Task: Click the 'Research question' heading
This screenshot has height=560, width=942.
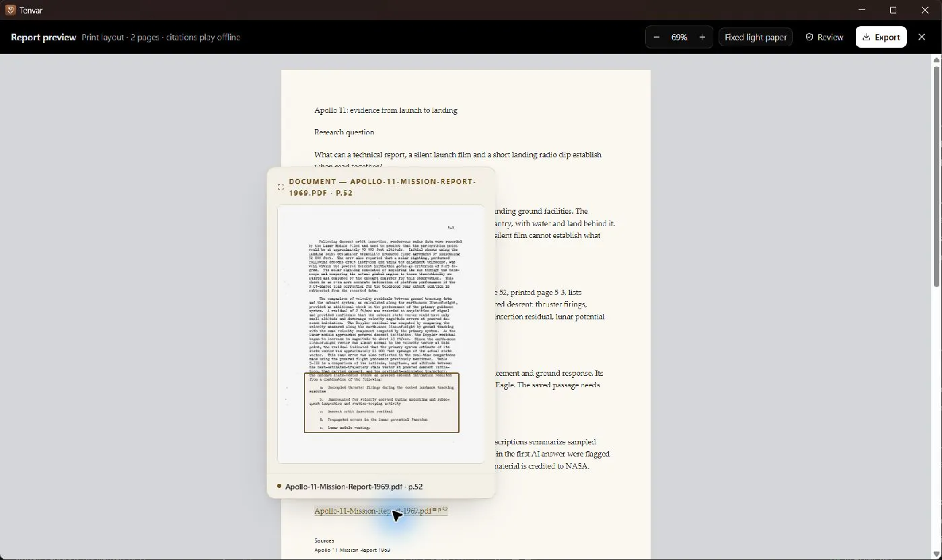Action: click(x=344, y=132)
